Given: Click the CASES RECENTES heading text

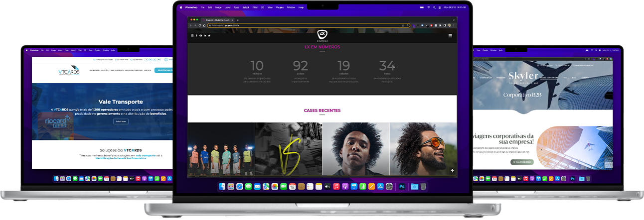Looking at the screenshot, I should tap(322, 110).
